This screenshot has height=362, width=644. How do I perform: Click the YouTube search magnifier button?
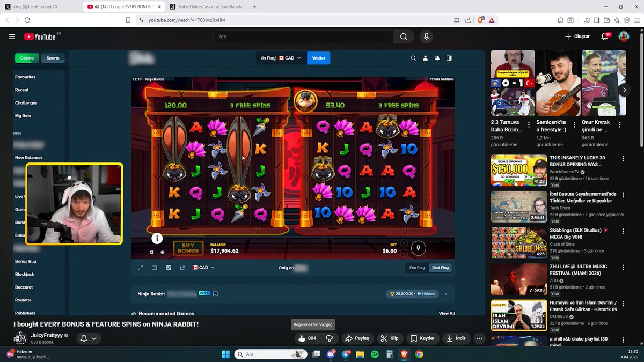pos(403,36)
